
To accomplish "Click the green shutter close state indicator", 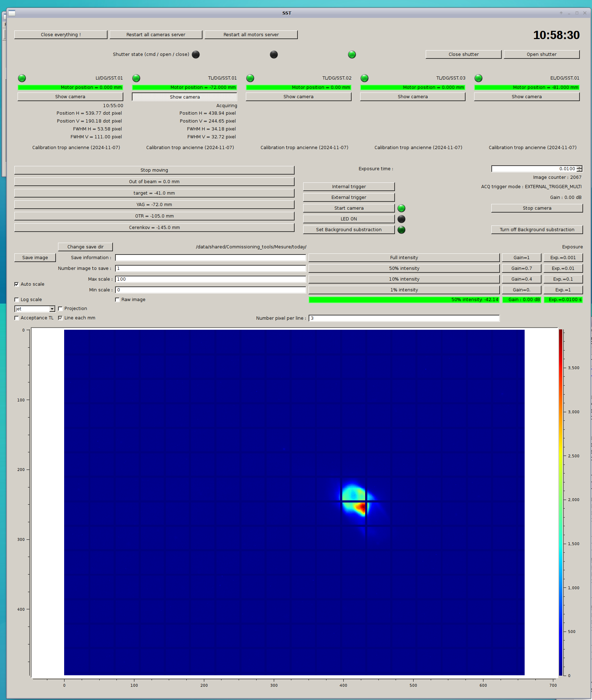I will 352,54.
